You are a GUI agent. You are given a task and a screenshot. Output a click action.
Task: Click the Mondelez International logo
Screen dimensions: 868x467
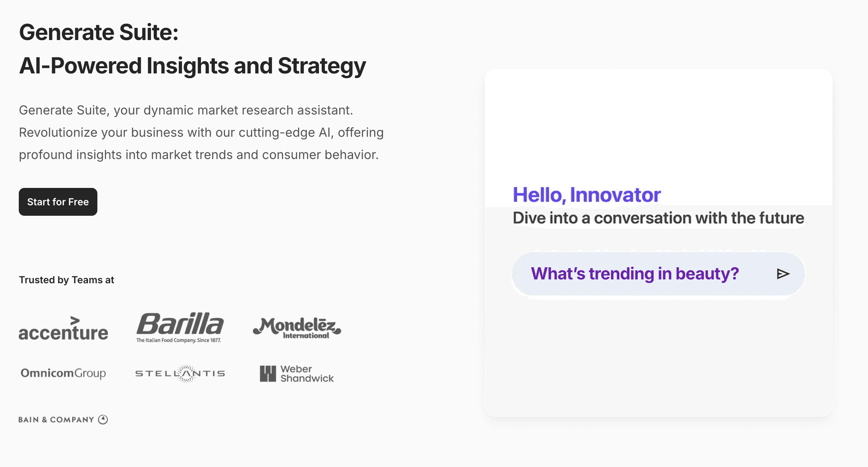pyautogui.click(x=297, y=328)
